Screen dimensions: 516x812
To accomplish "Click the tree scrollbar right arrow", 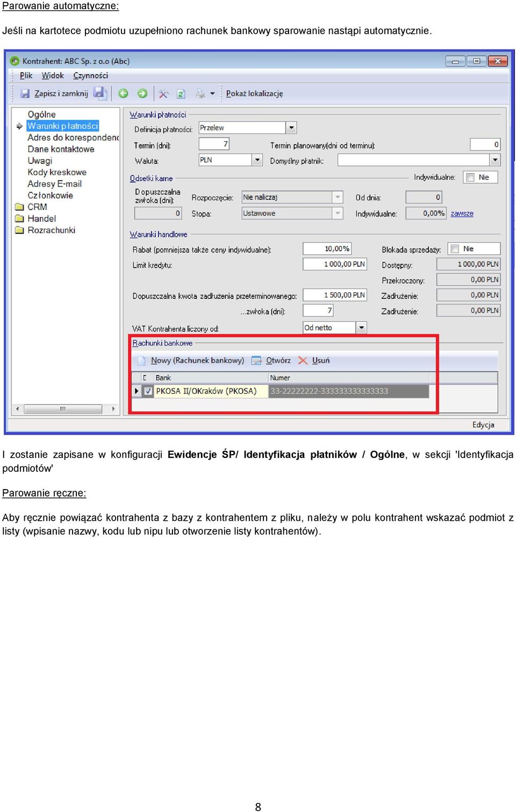I will pos(113,409).
